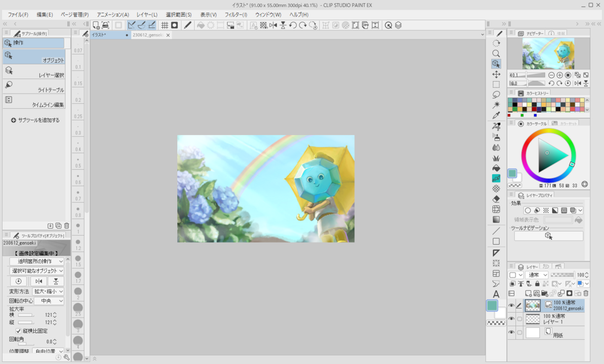This screenshot has height=364, width=604.
Task: Expand the 透明箇所の操作 dropdown
Action: [37, 261]
